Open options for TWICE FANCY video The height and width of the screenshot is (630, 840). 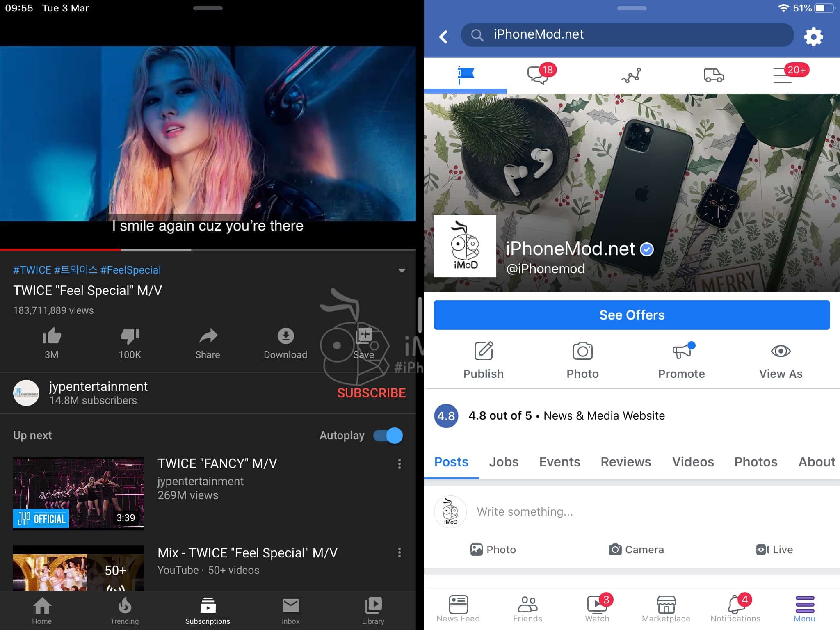tap(399, 464)
